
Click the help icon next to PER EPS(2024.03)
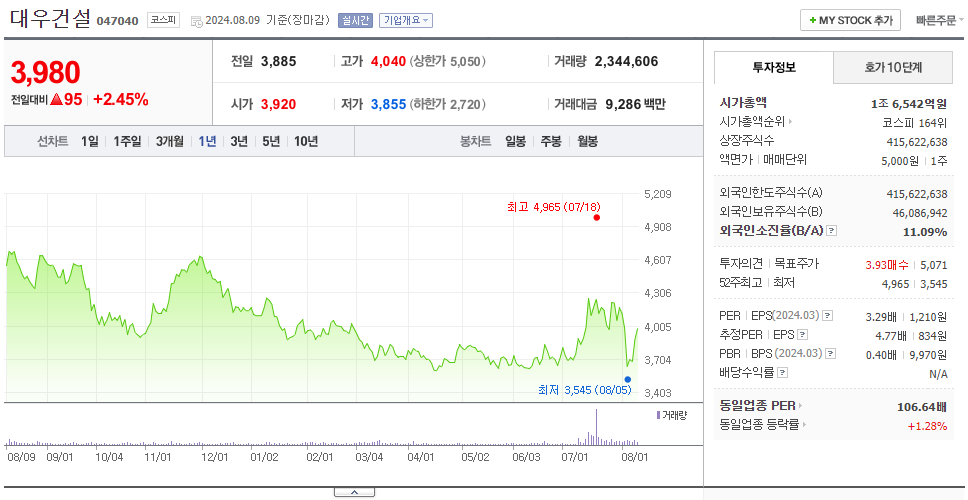click(827, 316)
